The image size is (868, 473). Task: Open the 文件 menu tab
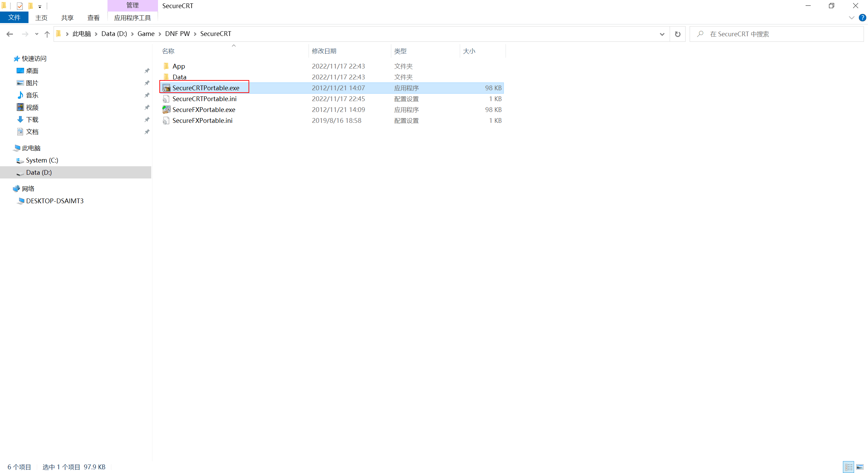pos(14,18)
